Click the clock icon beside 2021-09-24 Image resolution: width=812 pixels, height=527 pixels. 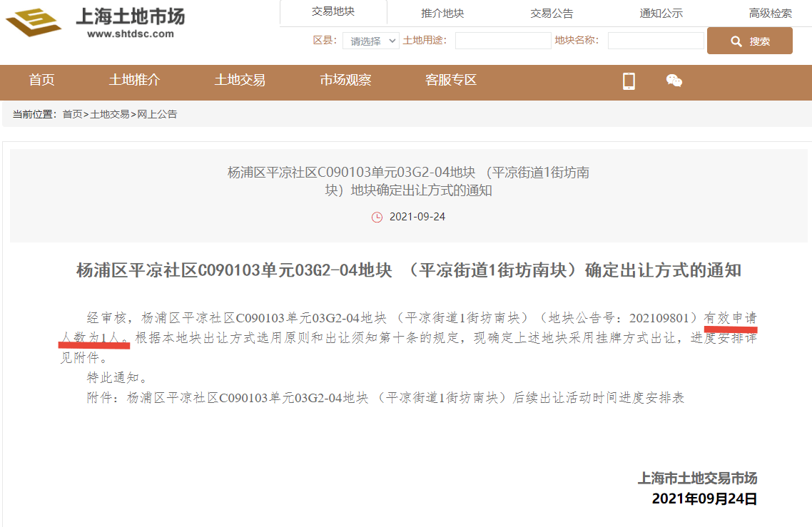377,218
